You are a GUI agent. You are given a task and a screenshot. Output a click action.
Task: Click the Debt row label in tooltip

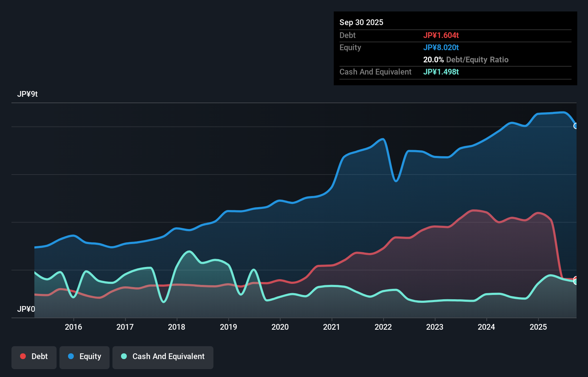(x=347, y=35)
